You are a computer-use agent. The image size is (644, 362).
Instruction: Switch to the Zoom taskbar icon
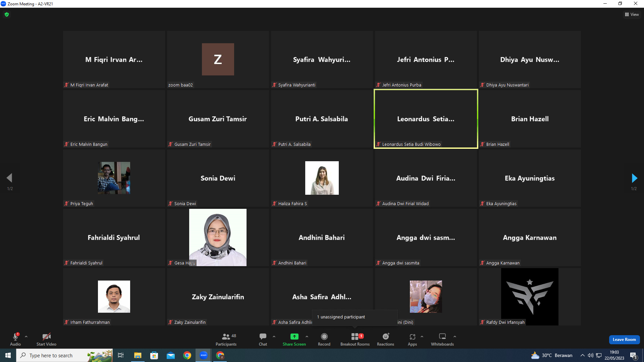204,355
